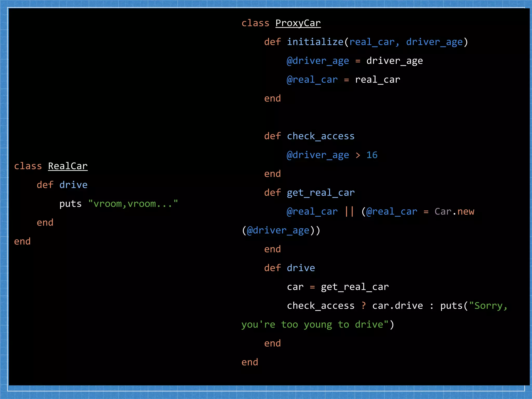532x399 pixels.
Task: Click the wrapped line '(@driver_age))'
Action: pyautogui.click(x=281, y=230)
